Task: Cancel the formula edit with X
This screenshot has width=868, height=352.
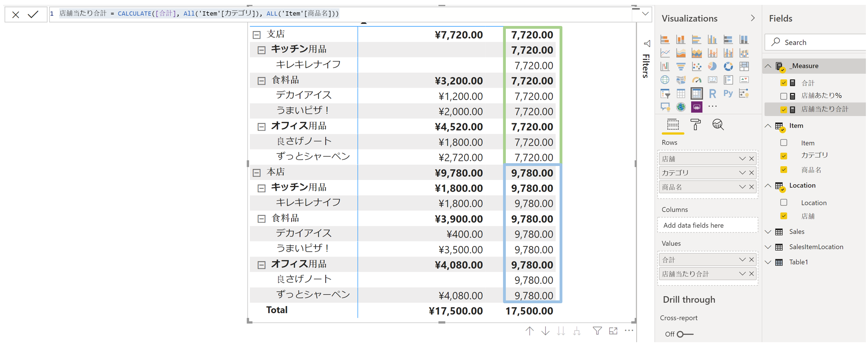Action: coord(15,15)
